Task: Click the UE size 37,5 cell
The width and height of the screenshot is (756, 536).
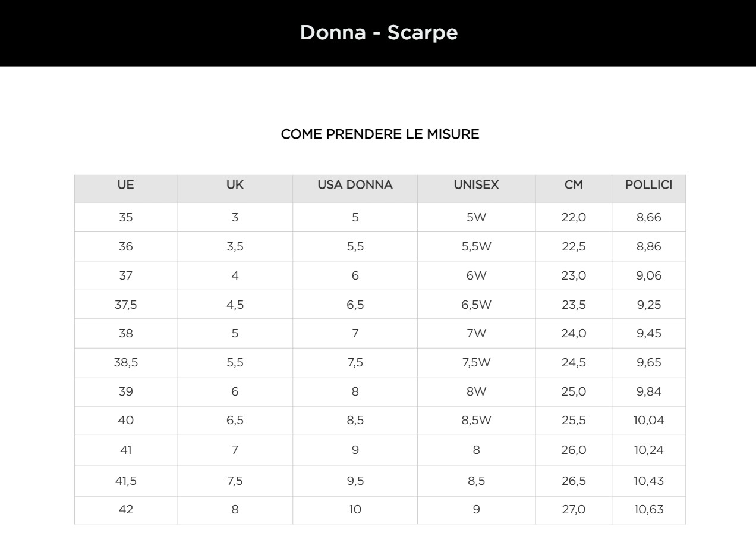Action: pos(125,305)
